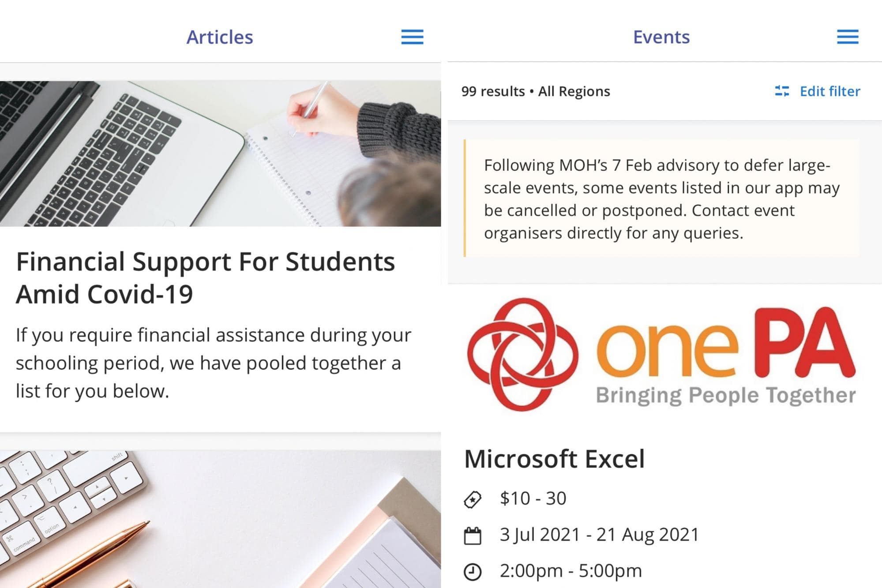Click the 99 results All Regions label
This screenshot has height=588, width=882.
(x=536, y=91)
